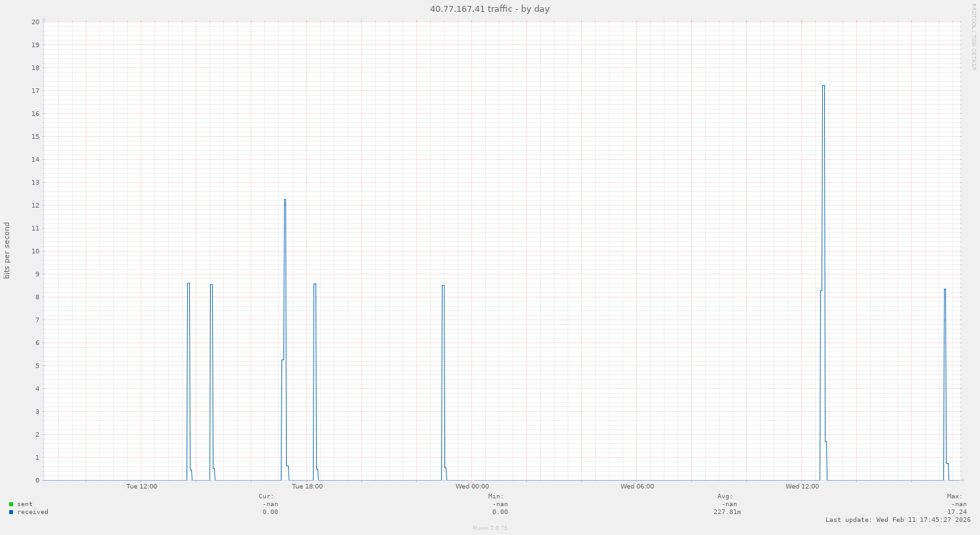This screenshot has width=980, height=535.
Task: Click the 'RRDTOOL / TOBI OETIKER' watermark
Action: pyautogui.click(x=973, y=37)
